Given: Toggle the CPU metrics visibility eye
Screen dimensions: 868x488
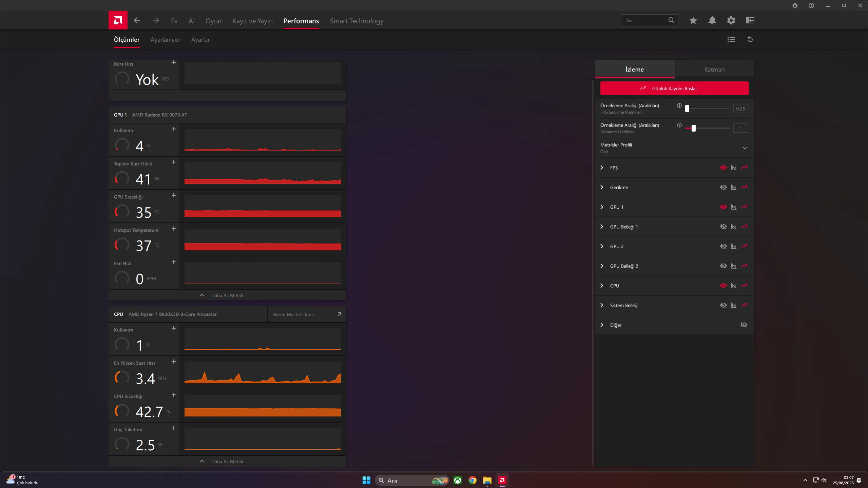Looking at the screenshot, I should [x=723, y=286].
